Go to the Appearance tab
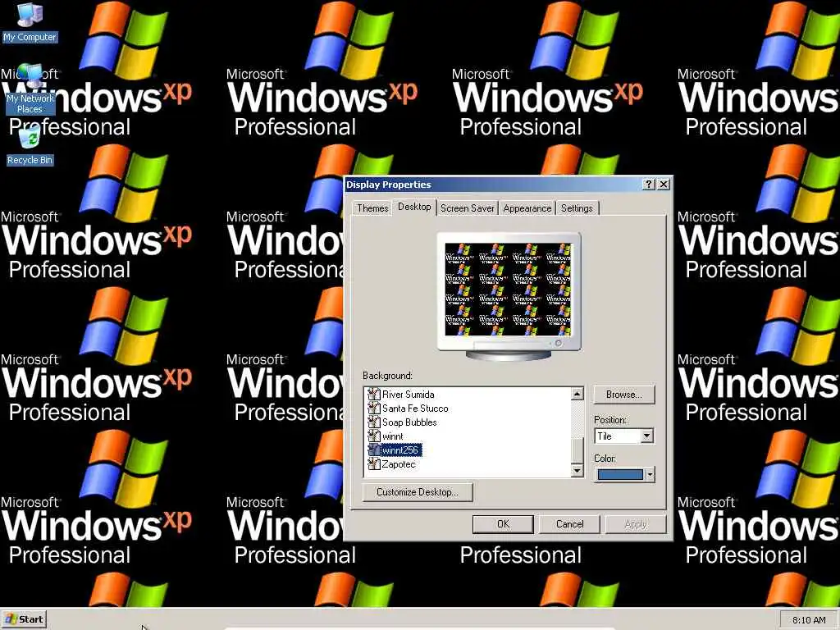This screenshot has height=630, width=840. [527, 208]
